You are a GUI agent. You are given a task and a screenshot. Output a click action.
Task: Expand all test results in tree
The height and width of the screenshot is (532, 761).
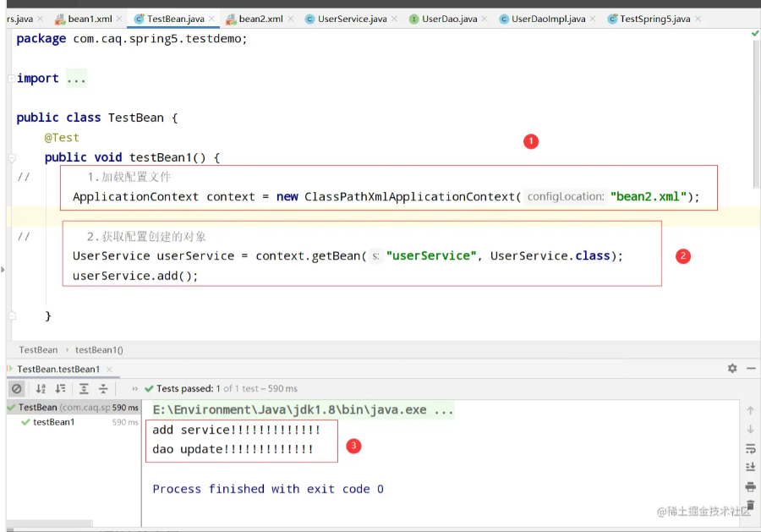pyautogui.click(x=84, y=389)
